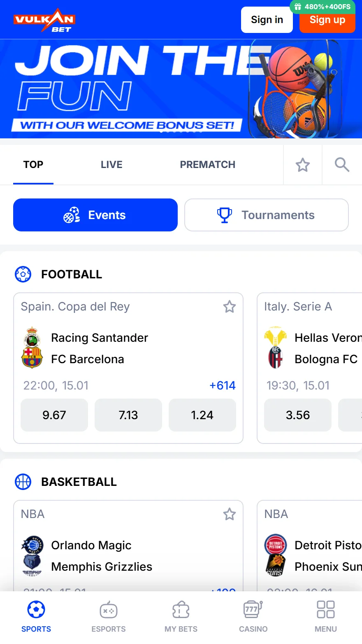Image resolution: width=362 pixels, height=644 pixels.
Task: Open Esports from the bottom navigation
Action: (x=109, y=616)
